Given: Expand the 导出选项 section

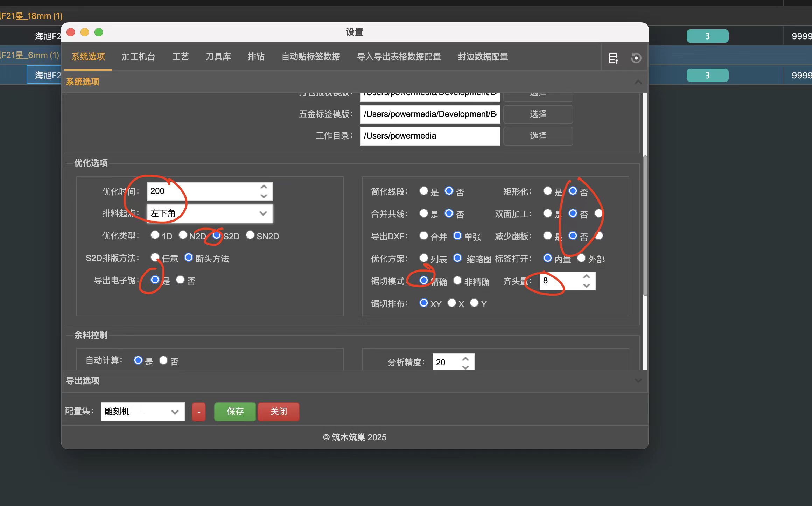Looking at the screenshot, I should (638, 381).
